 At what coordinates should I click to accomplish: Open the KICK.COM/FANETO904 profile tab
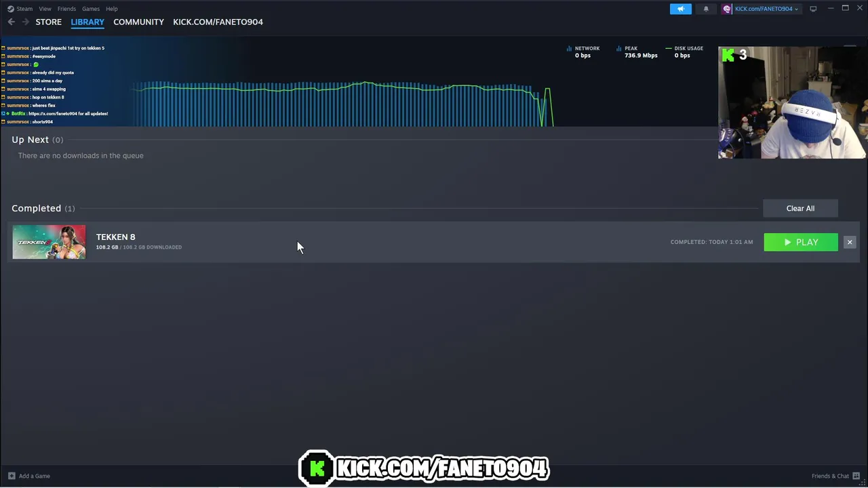(x=218, y=22)
